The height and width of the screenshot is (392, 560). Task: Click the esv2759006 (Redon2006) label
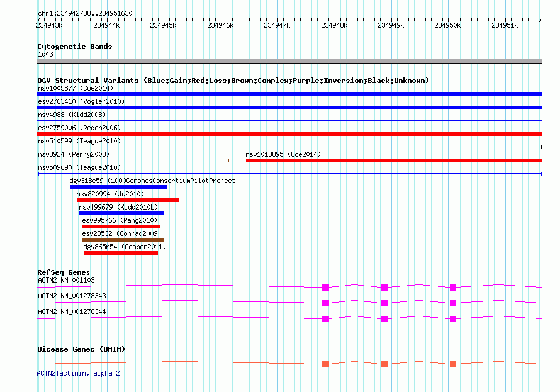click(x=79, y=128)
